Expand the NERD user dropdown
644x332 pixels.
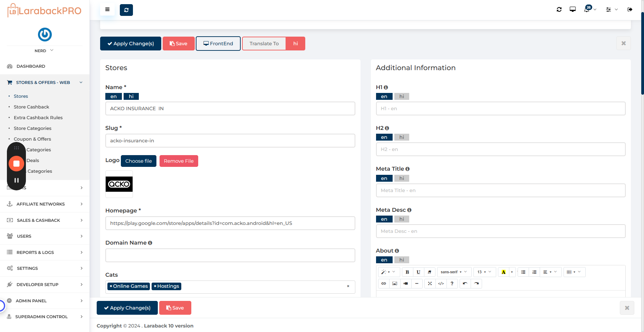[x=44, y=51]
